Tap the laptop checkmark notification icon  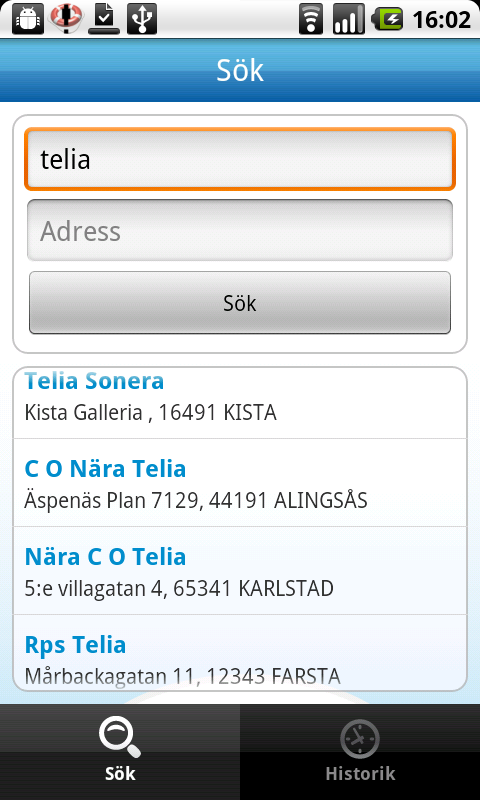click(104, 19)
